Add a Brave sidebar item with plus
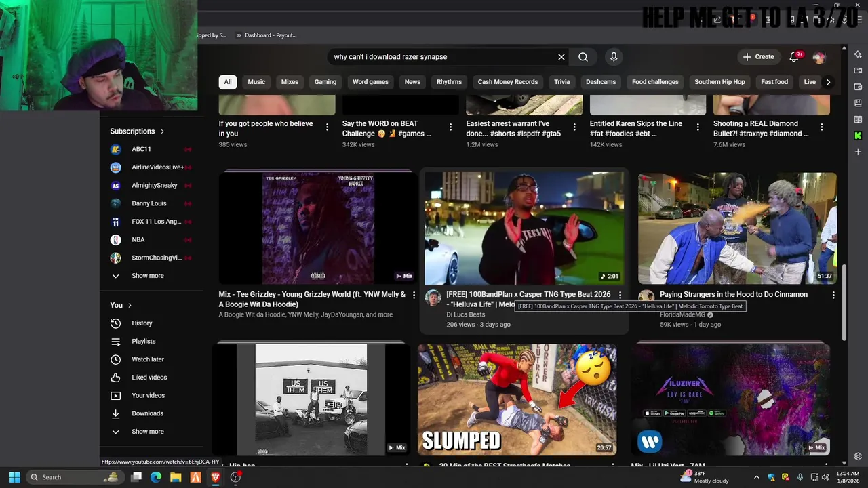868x488 pixels. coord(858,152)
